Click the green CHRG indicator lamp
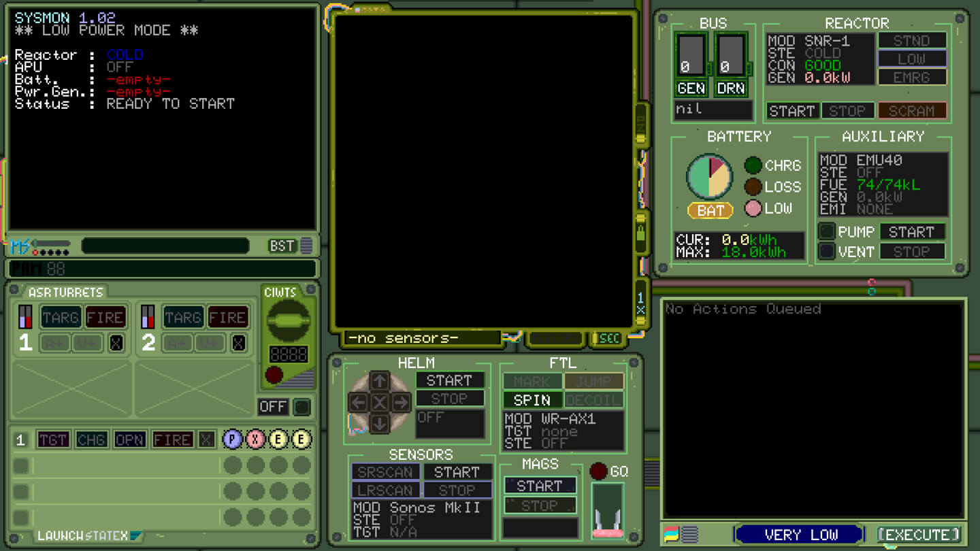 753,165
